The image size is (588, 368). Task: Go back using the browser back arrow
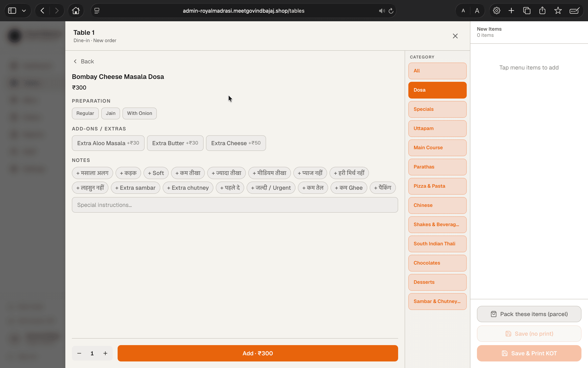(42, 11)
